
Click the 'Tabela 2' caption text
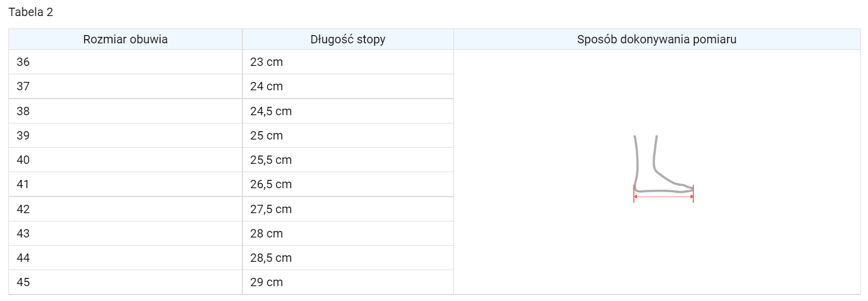pyautogui.click(x=31, y=12)
